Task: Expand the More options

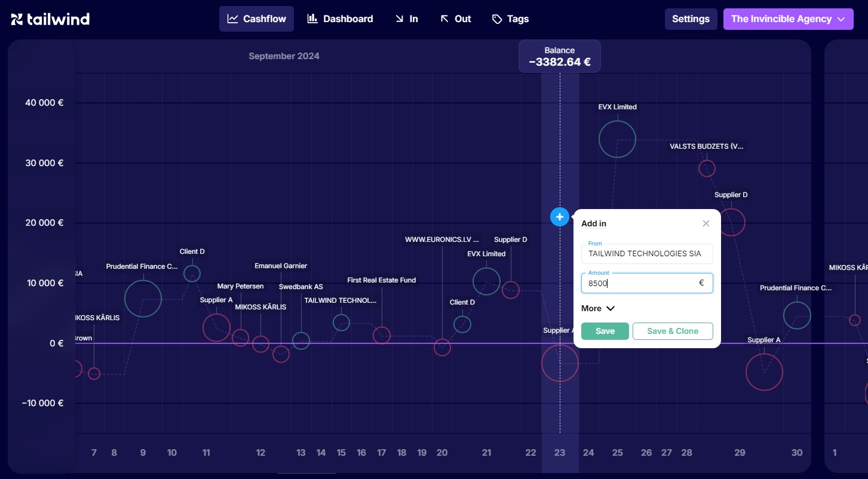Action: click(x=598, y=308)
